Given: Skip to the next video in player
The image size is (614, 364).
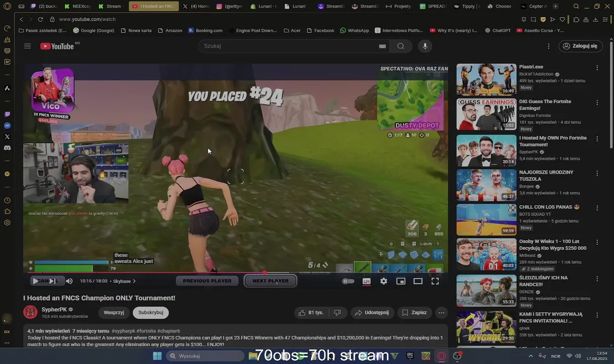Looking at the screenshot, I should (52, 281).
